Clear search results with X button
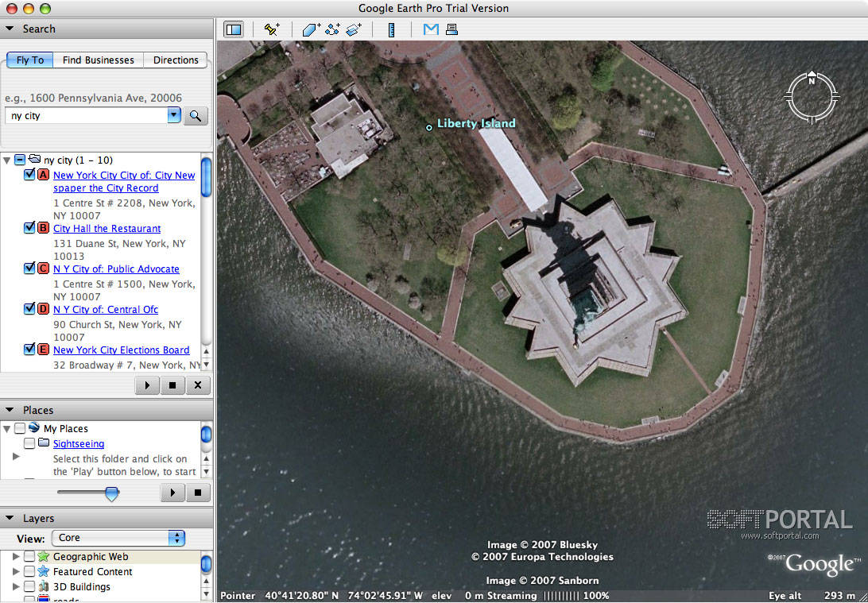This screenshot has height=603, width=868. [198, 385]
